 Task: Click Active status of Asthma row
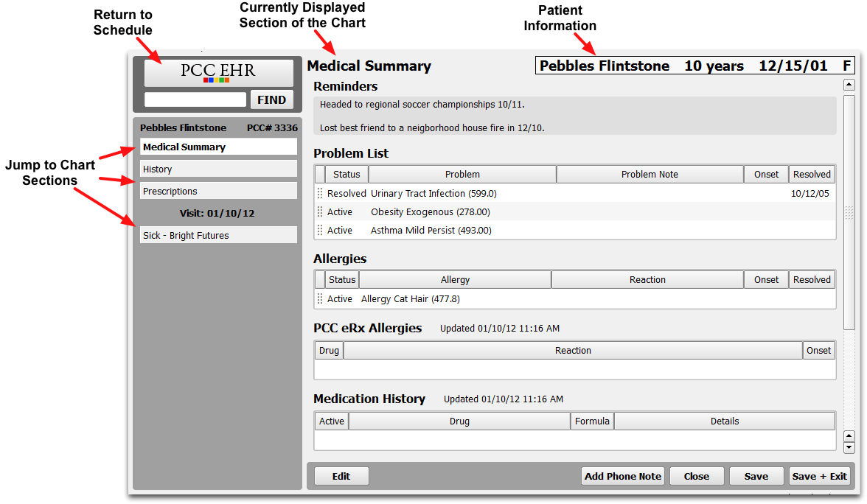pyautogui.click(x=339, y=231)
